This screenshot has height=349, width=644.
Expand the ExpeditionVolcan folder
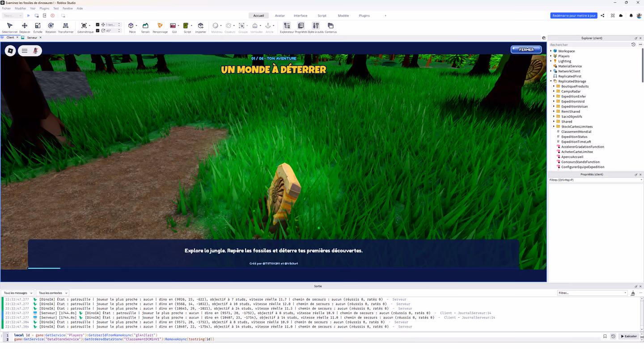pyautogui.click(x=554, y=106)
